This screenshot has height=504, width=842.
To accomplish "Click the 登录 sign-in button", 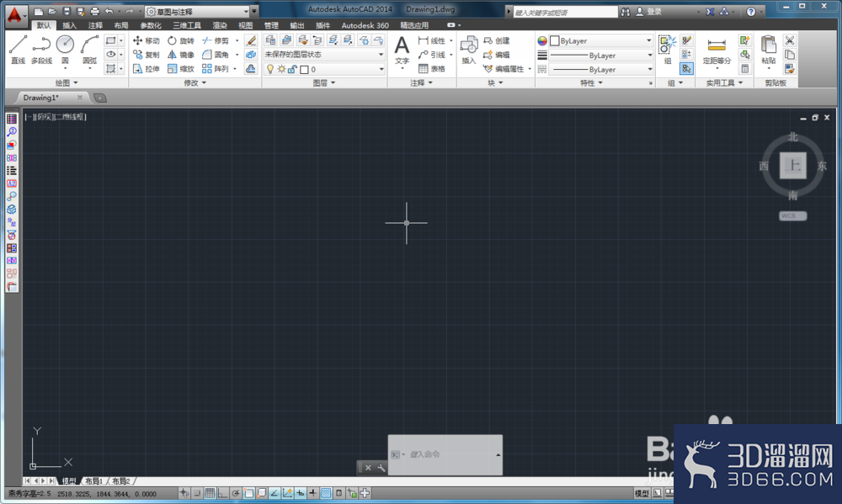I will pos(649,11).
